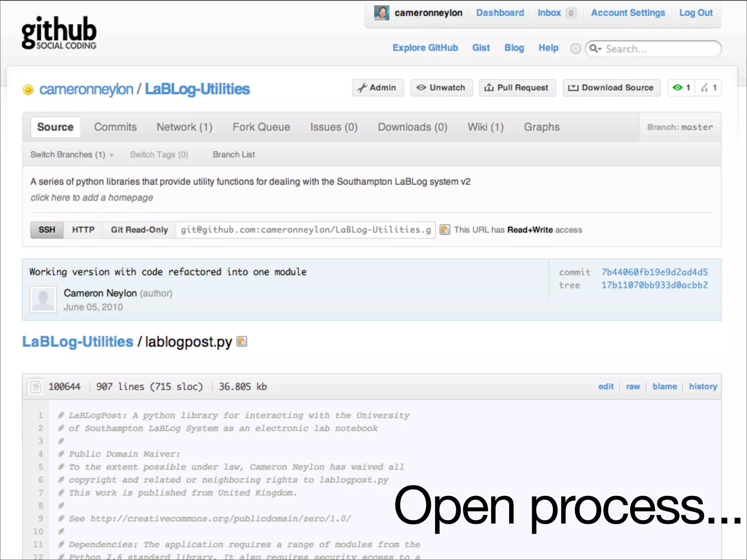This screenshot has height=560, width=747.
Task: Click 'click here to add a homepage'
Action: pos(92,198)
